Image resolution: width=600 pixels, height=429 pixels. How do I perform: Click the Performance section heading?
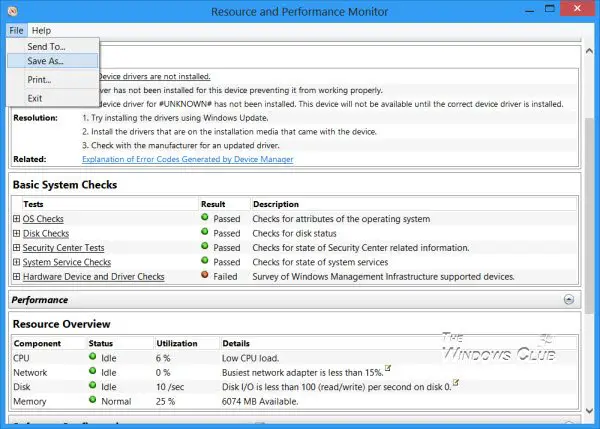[40, 300]
